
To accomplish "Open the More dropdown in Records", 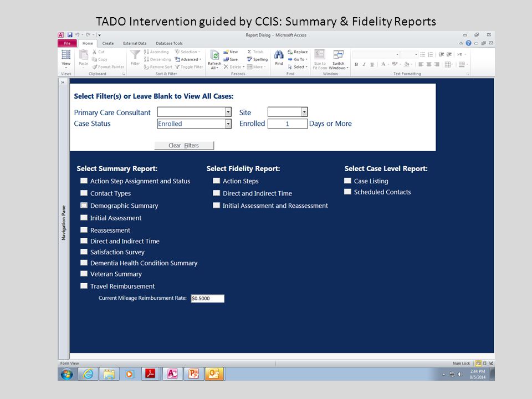I will [256, 67].
